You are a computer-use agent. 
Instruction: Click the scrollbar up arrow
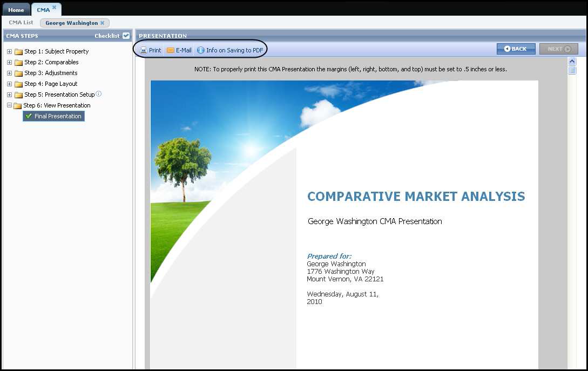point(572,61)
